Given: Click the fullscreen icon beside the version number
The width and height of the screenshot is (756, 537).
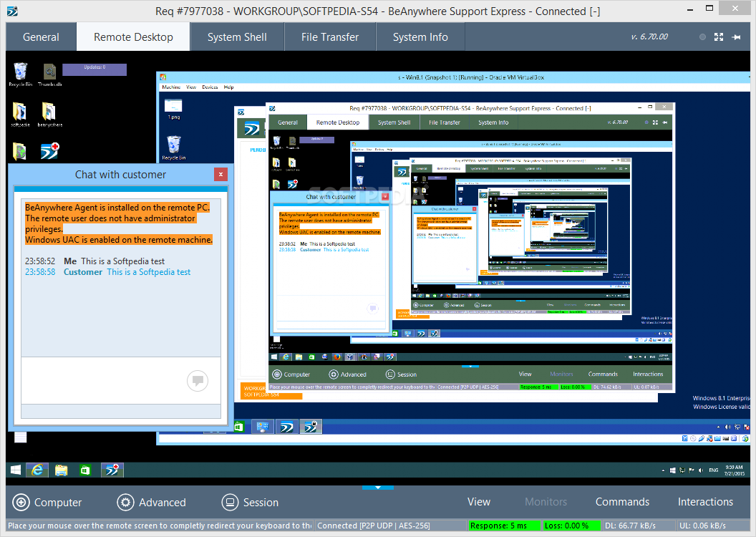Looking at the screenshot, I should point(718,37).
